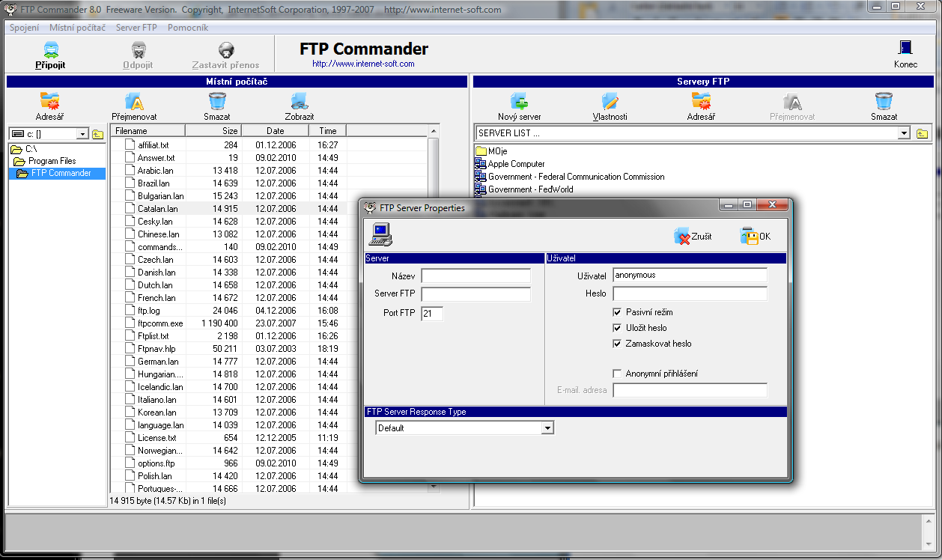This screenshot has width=942, height=560.
Task: Click the Nový server icon
Action: coord(519,101)
